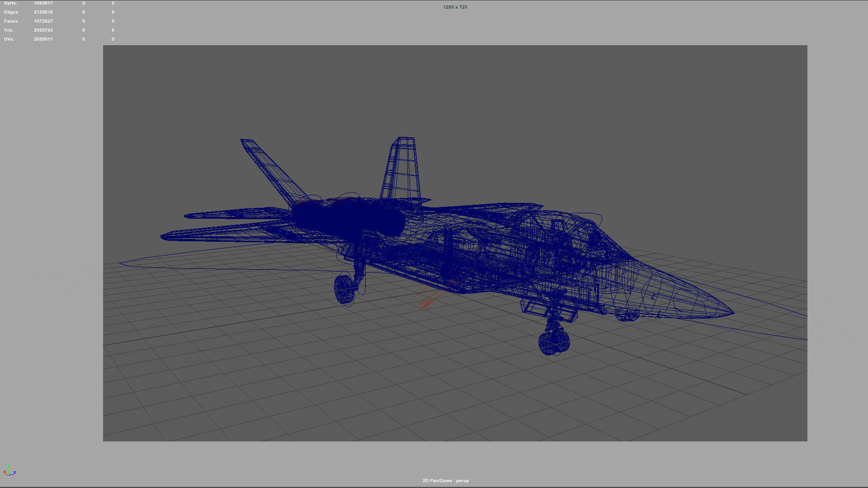Click the 2D Pan/Zoom : persp label

(446, 481)
